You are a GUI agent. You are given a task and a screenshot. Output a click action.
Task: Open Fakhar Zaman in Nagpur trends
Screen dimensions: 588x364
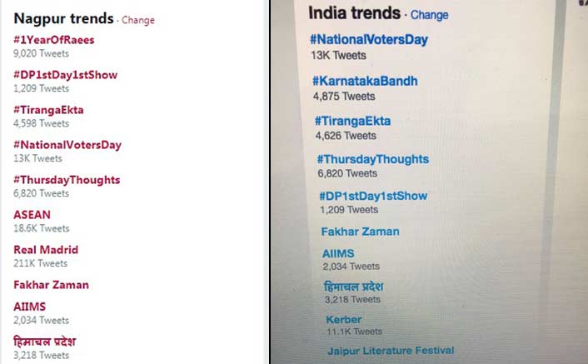tap(51, 285)
